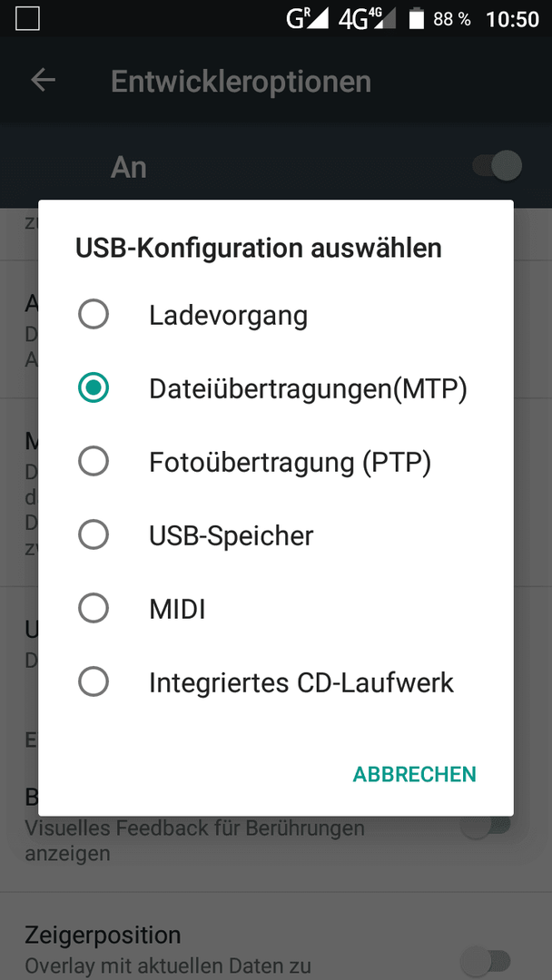This screenshot has height=980, width=552.
Task: Select the USB-Speicher radio button
Action: [94, 535]
